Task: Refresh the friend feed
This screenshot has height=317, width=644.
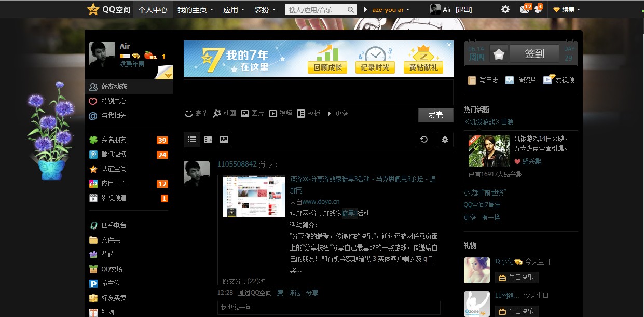Action: tap(424, 139)
